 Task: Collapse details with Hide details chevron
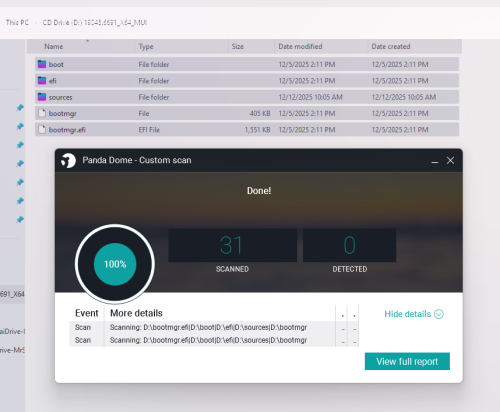click(439, 314)
